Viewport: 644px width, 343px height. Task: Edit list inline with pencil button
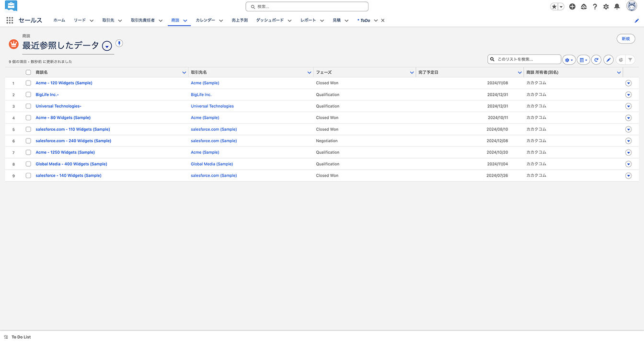(609, 60)
